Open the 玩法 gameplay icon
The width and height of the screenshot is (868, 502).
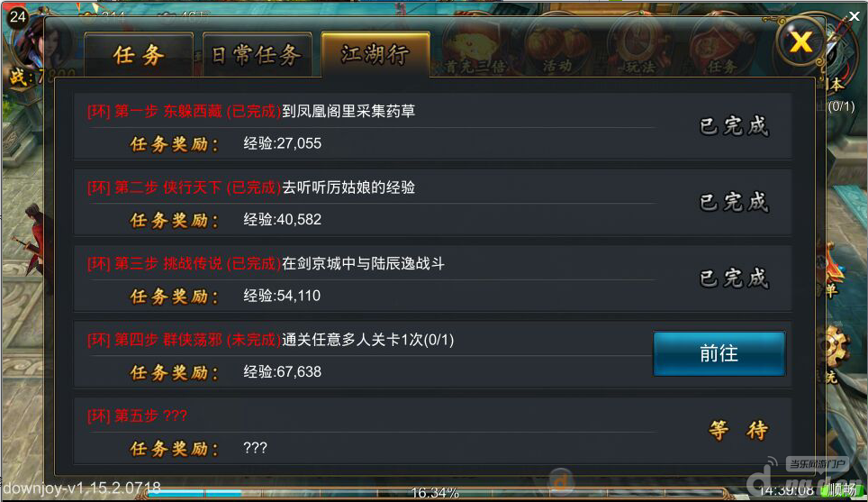[x=640, y=49]
